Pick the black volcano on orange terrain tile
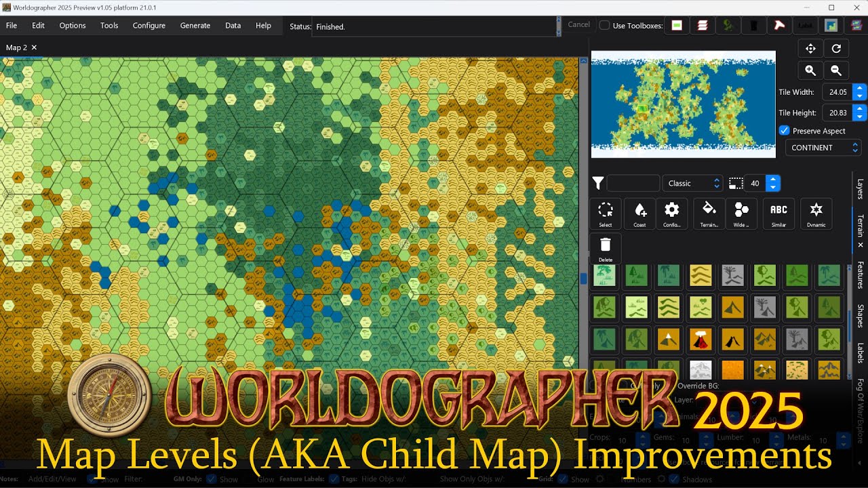Viewport: 868px width, 488px height. click(733, 339)
